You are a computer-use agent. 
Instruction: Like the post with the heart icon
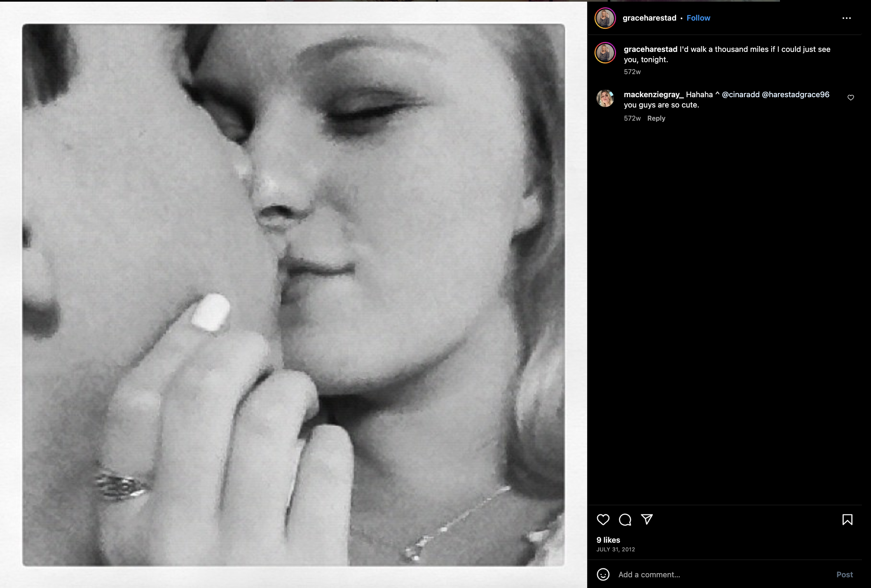603,520
